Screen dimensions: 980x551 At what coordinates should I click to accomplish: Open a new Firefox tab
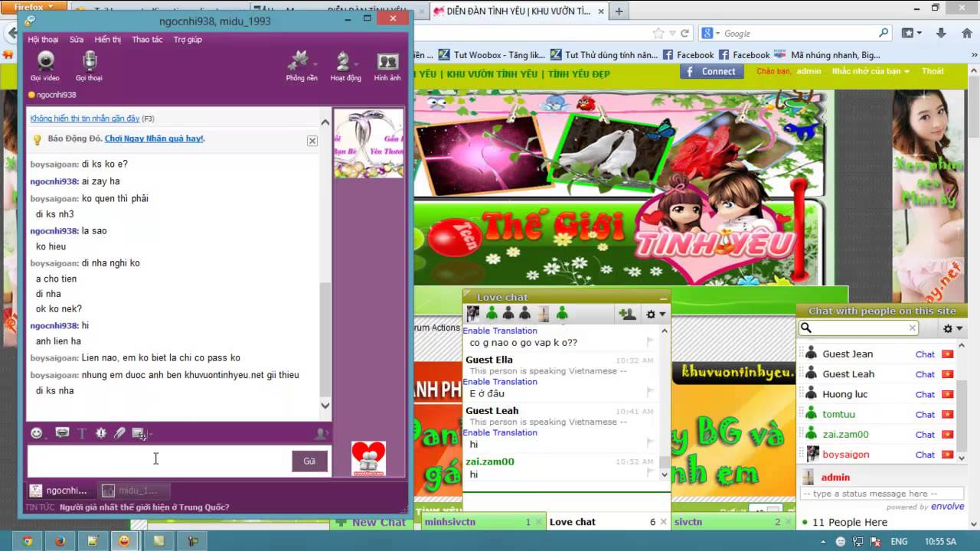(x=619, y=11)
